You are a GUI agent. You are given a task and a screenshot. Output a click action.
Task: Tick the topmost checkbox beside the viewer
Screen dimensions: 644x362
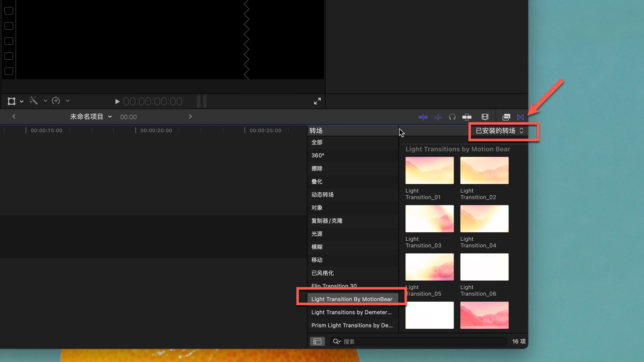[9, 11]
